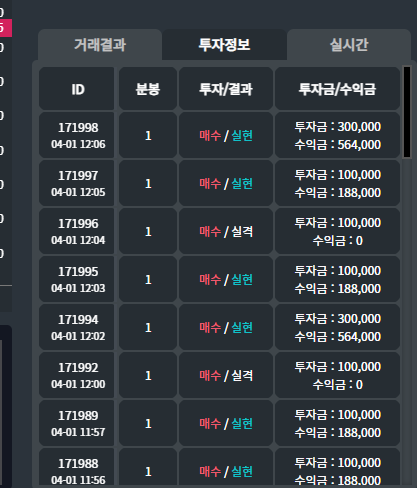Viewport: 417px width, 488px height.
Task: Grab the black vertical scrollbar thumb
Action: pyautogui.click(x=407, y=112)
